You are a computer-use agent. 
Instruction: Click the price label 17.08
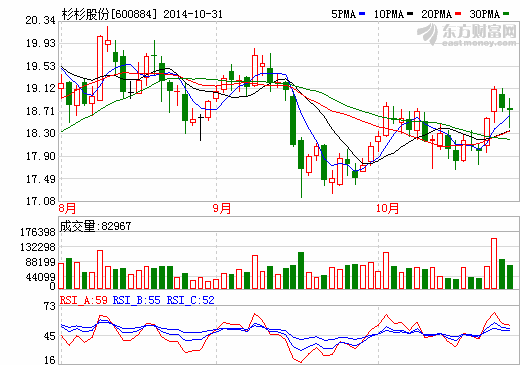[41, 201]
